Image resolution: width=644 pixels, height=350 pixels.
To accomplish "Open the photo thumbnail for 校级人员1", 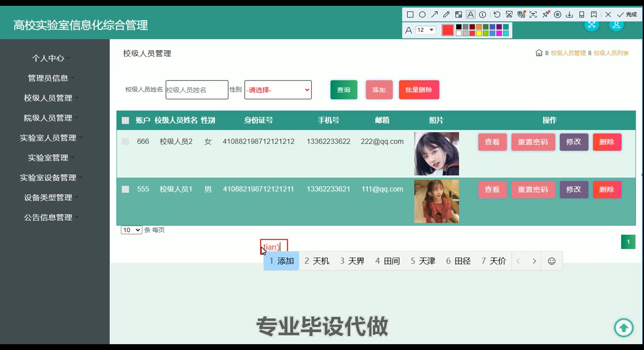I will tap(437, 201).
